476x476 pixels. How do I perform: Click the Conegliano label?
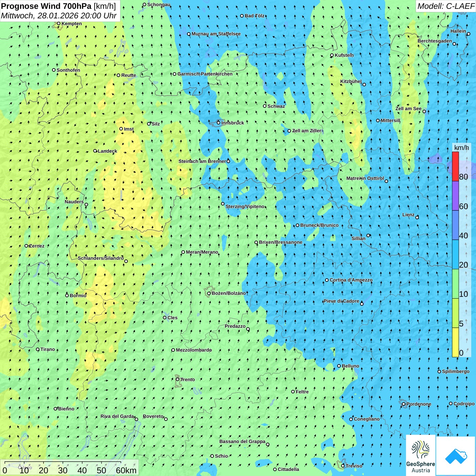click(367, 419)
